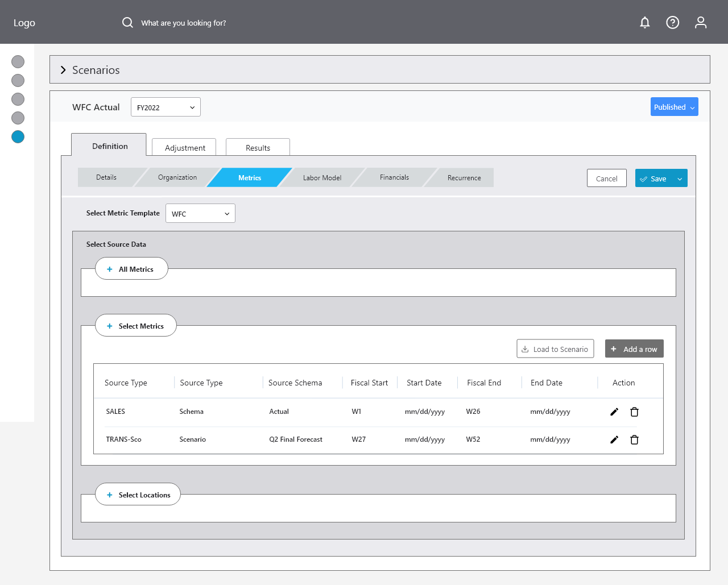This screenshot has width=728, height=585.
Task: Click the WFC Actual title
Action: (x=96, y=107)
